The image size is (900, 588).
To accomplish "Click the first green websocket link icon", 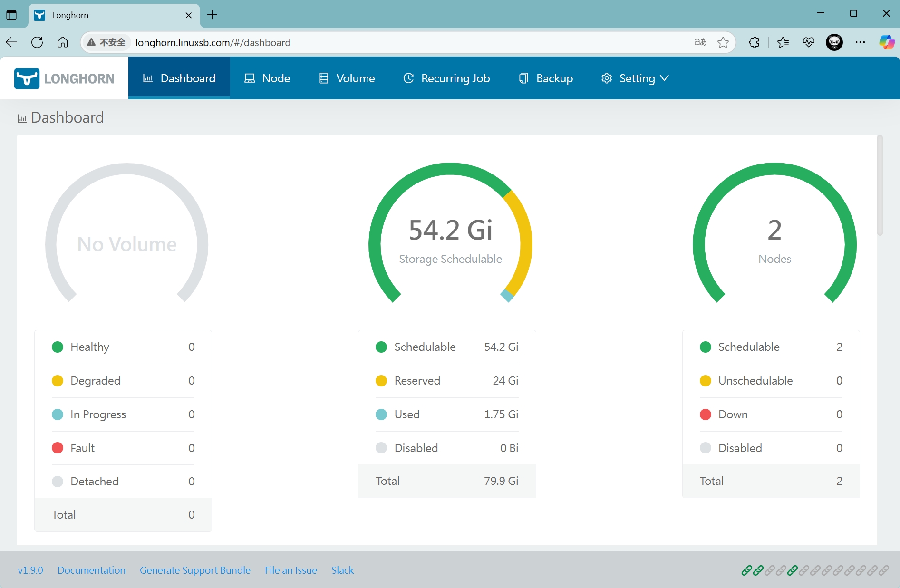I will click(x=746, y=570).
